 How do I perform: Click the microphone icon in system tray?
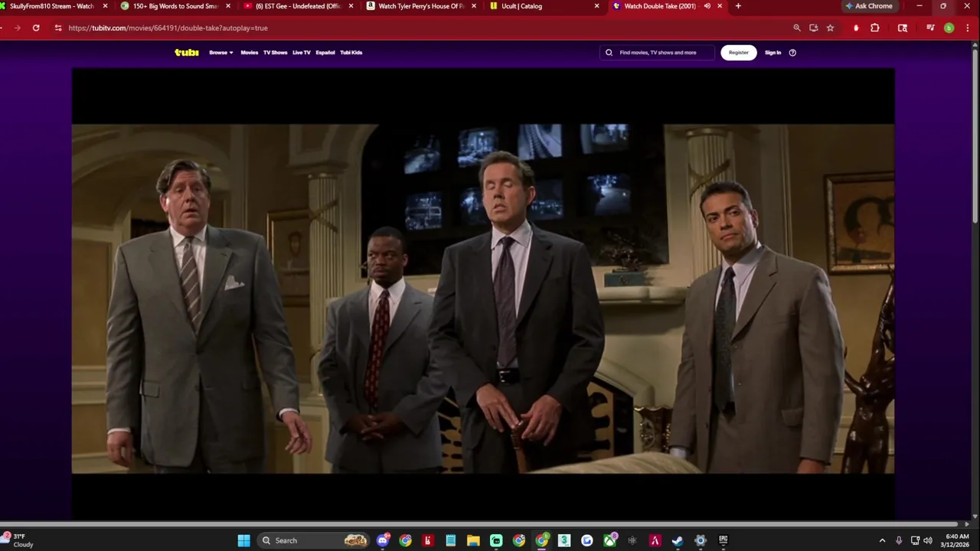pos(899,540)
